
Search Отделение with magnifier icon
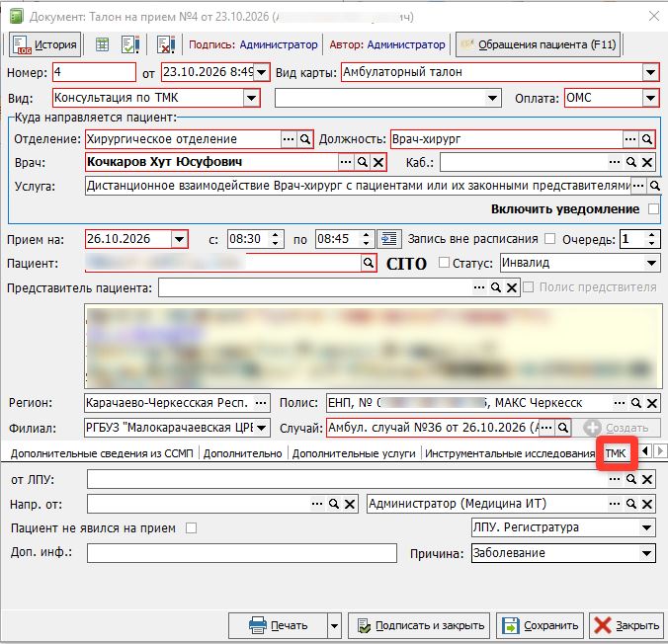(305, 139)
